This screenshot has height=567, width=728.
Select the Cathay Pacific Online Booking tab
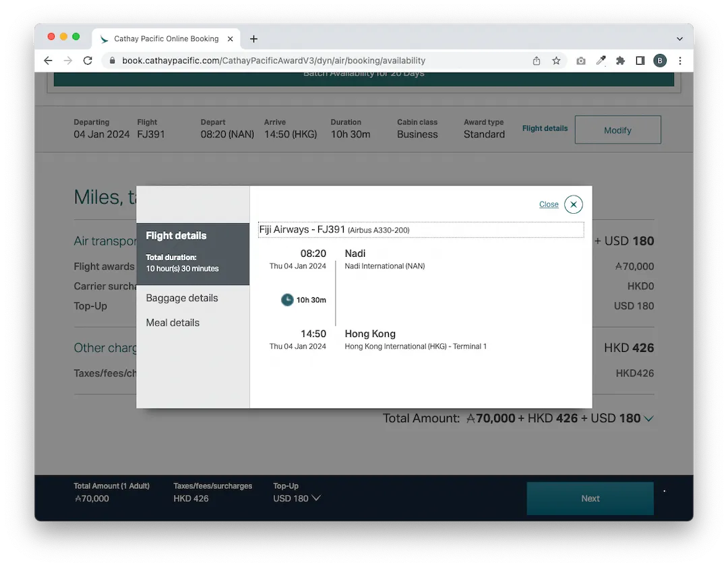tap(166, 39)
